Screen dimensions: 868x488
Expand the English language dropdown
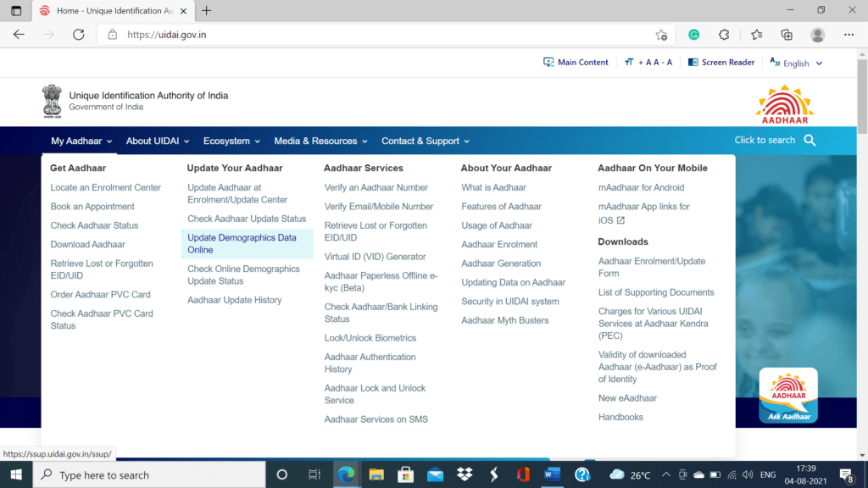click(796, 63)
